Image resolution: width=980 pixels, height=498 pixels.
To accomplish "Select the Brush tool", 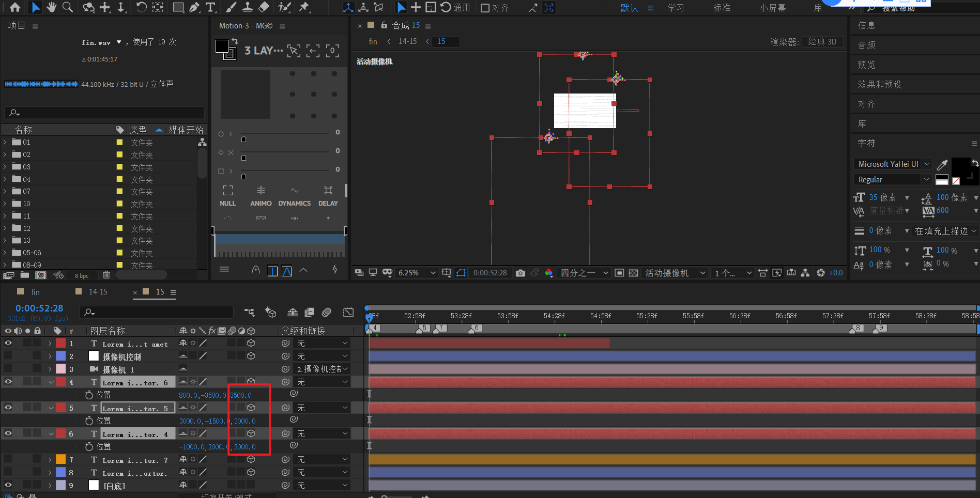I will pyautogui.click(x=231, y=7).
